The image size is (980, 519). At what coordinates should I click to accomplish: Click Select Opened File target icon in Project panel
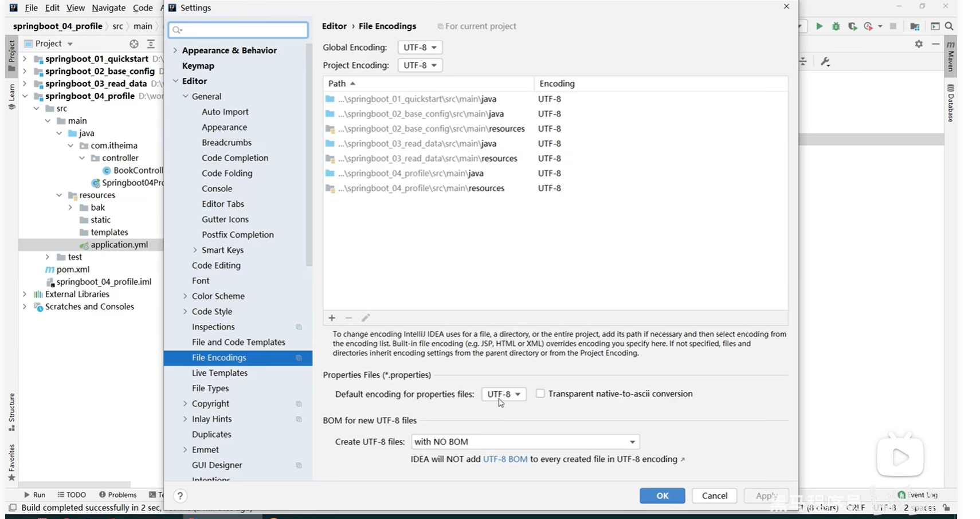[134, 44]
